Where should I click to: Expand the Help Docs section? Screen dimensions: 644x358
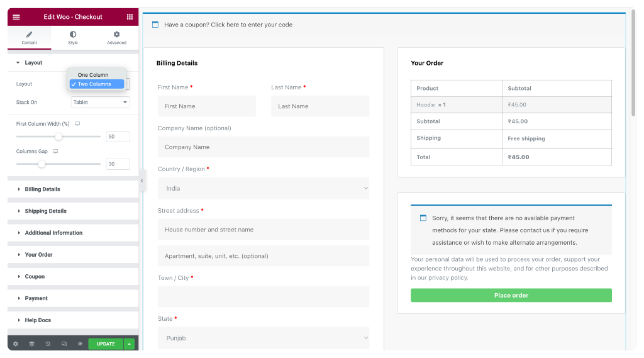pos(73,320)
